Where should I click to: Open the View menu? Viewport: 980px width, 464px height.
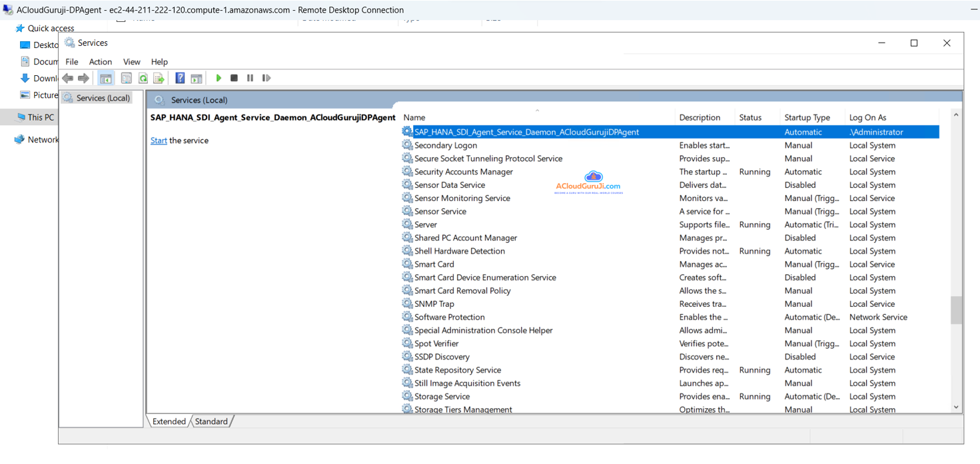(x=132, y=62)
